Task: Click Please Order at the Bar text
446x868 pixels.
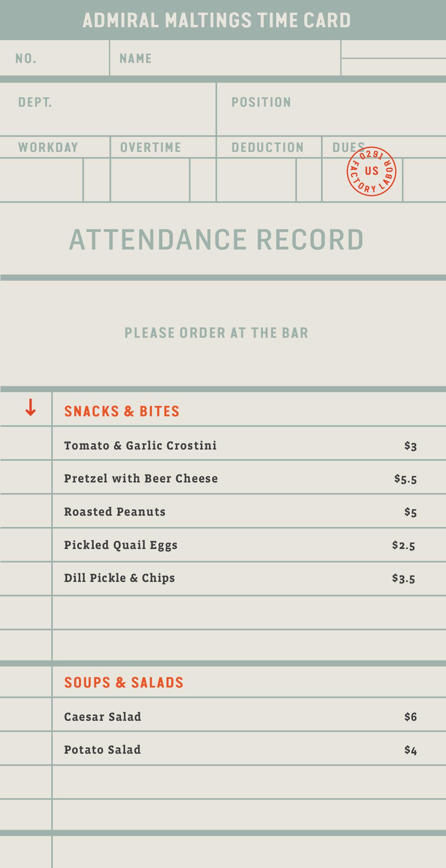Action: click(217, 333)
